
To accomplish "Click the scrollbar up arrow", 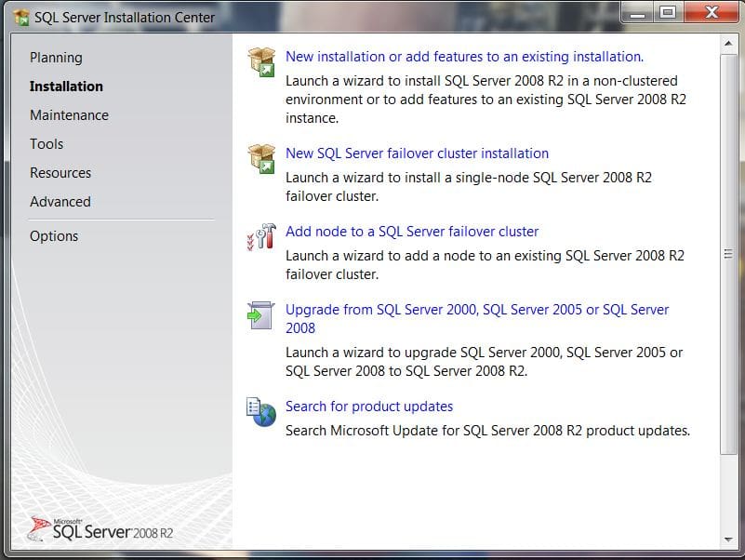I will [728, 44].
